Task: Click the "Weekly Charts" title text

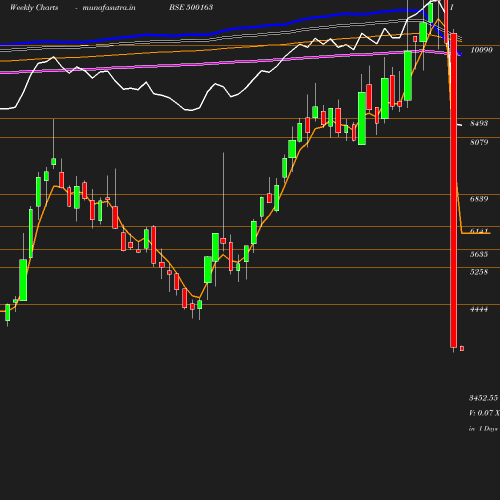Action: coord(34,7)
